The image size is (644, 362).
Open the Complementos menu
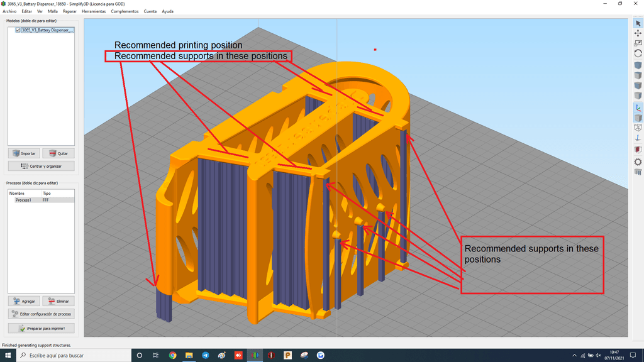click(125, 11)
